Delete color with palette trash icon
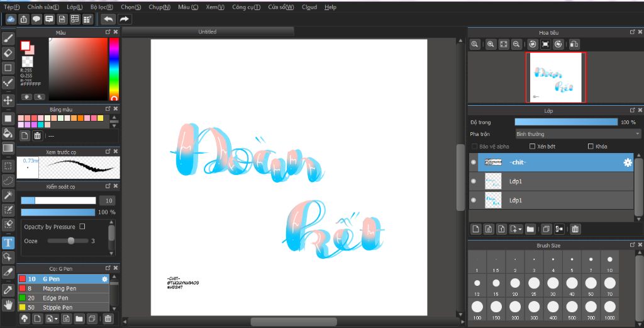 point(37,135)
